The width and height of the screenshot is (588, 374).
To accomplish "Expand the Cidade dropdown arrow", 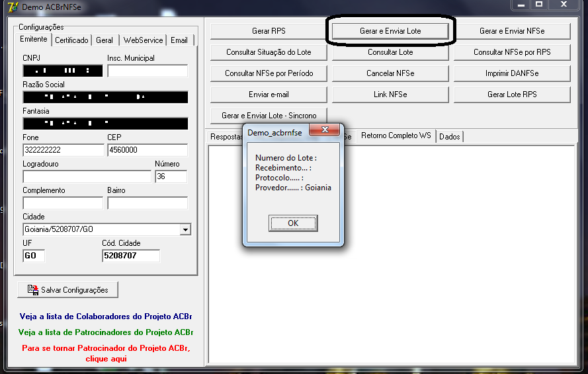I will pos(185,229).
